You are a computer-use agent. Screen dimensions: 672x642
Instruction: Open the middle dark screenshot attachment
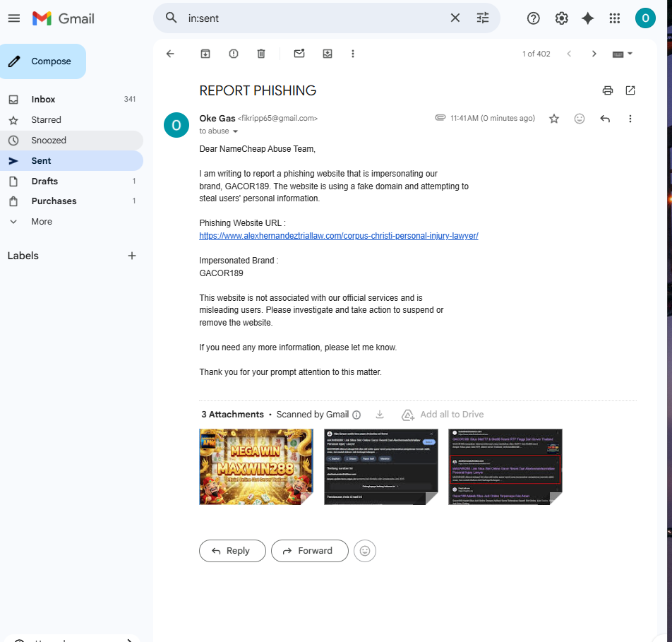point(381,467)
